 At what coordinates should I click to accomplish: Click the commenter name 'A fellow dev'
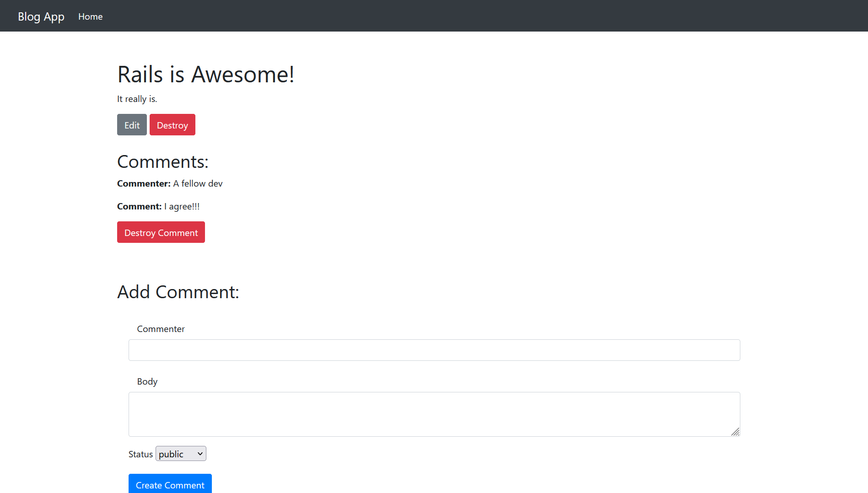pyautogui.click(x=197, y=183)
